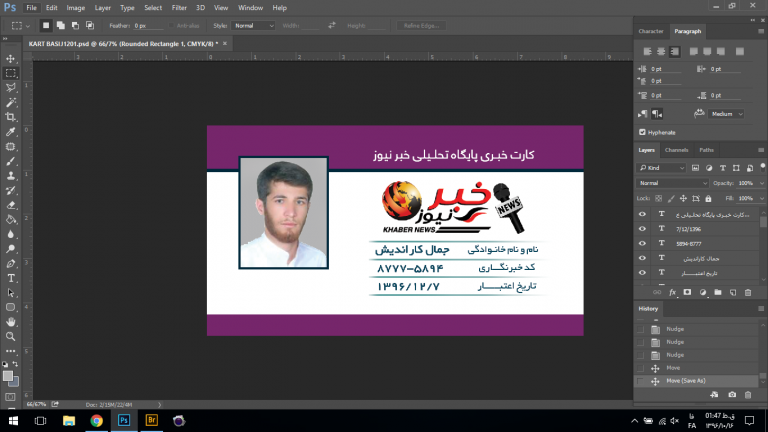768x432 pixels.
Task: Click Swap width and height icon
Action: (332, 25)
